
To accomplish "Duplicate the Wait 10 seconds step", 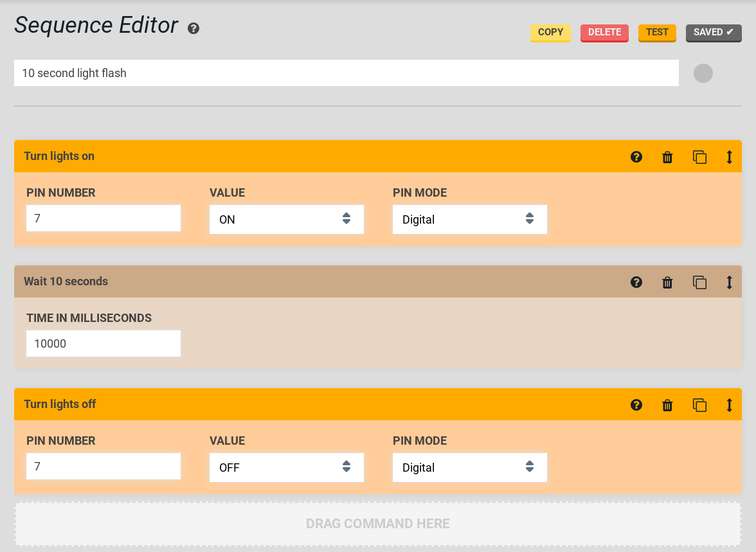I will pos(699,282).
